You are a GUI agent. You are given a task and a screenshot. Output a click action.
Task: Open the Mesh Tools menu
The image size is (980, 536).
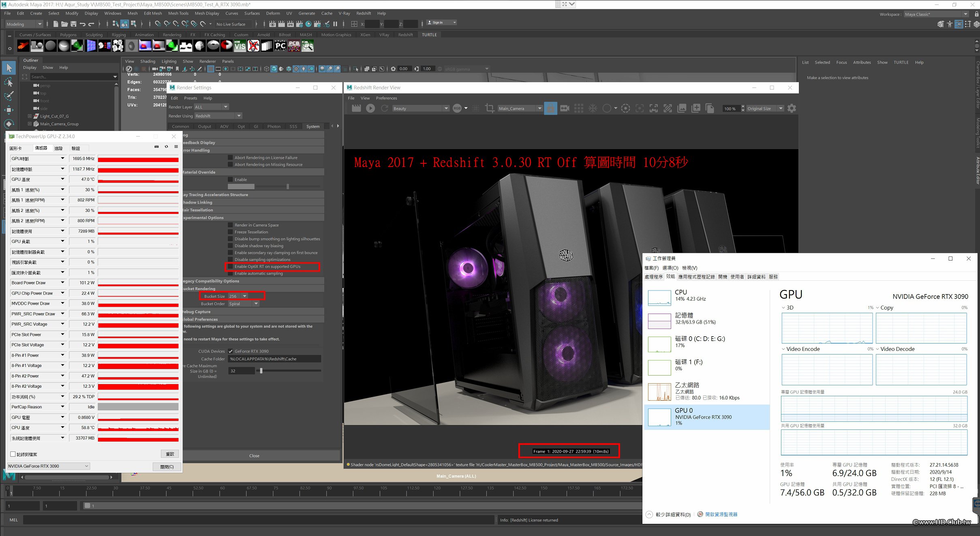pyautogui.click(x=178, y=13)
